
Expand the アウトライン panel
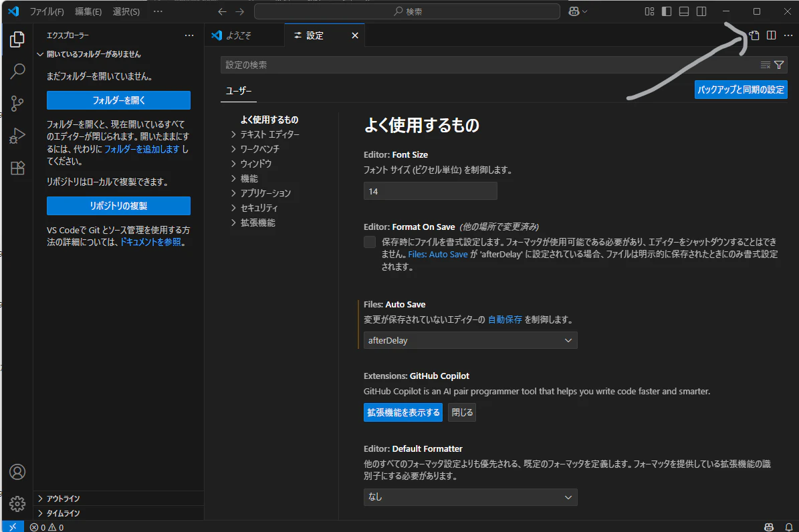119,499
